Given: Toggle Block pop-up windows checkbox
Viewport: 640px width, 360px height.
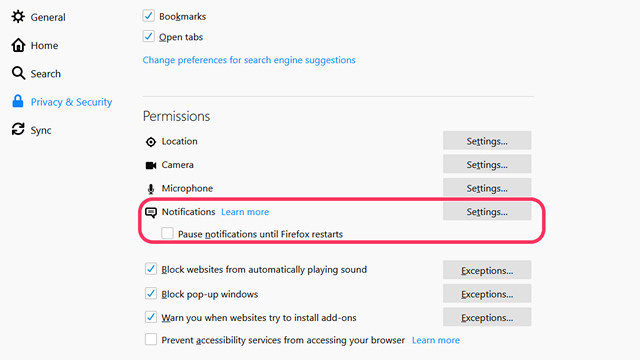Looking at the screenshot, I should (x=151, y=293).
